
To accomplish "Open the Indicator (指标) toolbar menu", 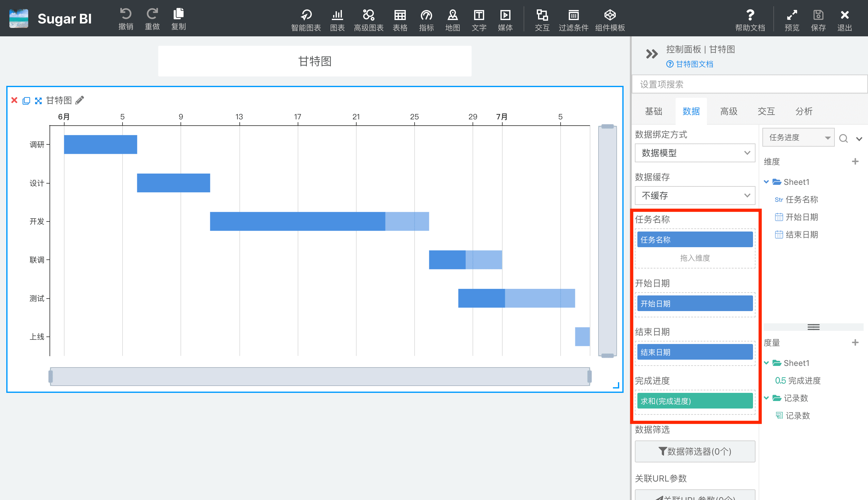I will [x=426, y=20].
